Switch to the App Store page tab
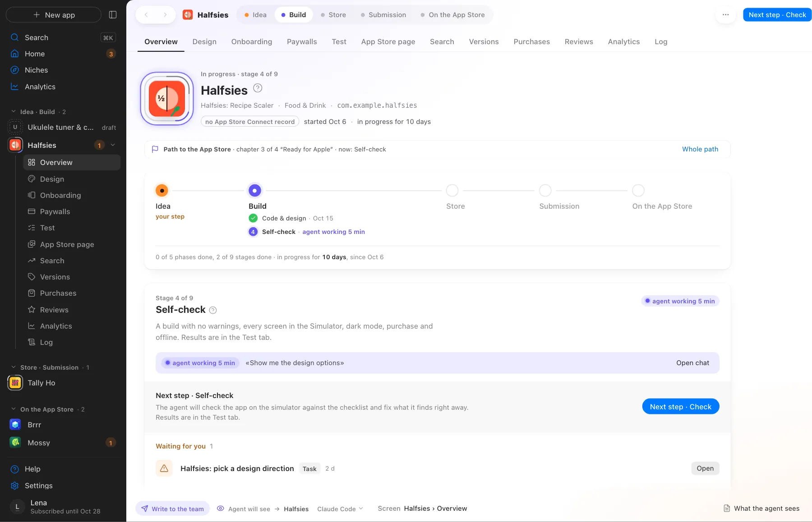Image resolution: width=812 pixels, height=522 pixels. pyautogui.click(x=388, y=42)
